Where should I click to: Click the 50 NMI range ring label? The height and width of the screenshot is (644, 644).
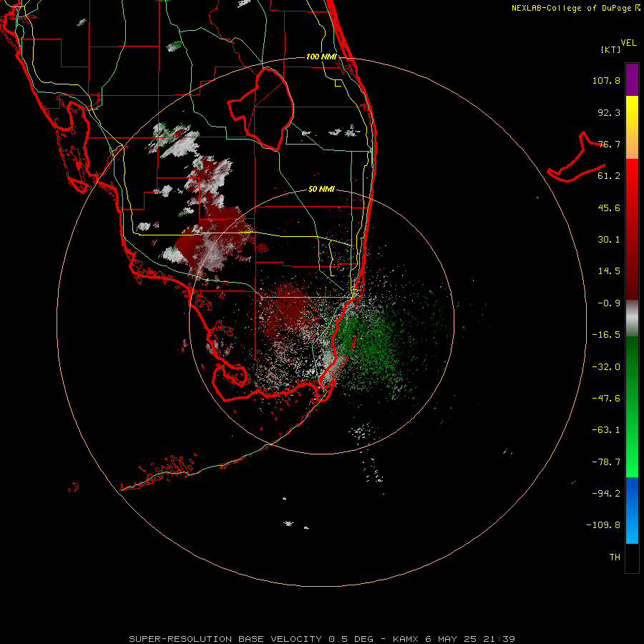click(x=321, y=190)
